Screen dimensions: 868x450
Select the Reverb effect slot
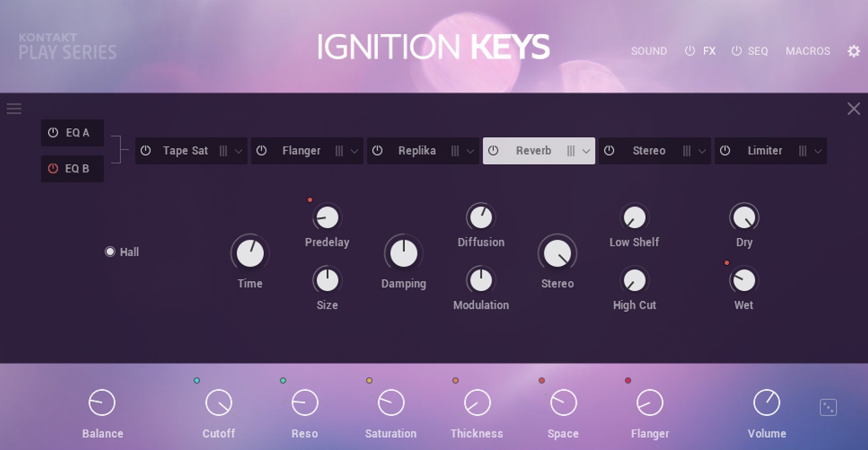[x=539, y=151]
